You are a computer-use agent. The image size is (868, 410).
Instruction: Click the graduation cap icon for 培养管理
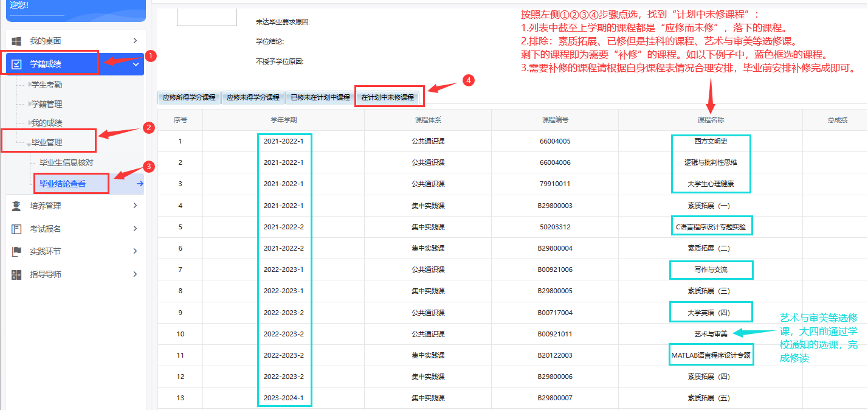point(16,206)
